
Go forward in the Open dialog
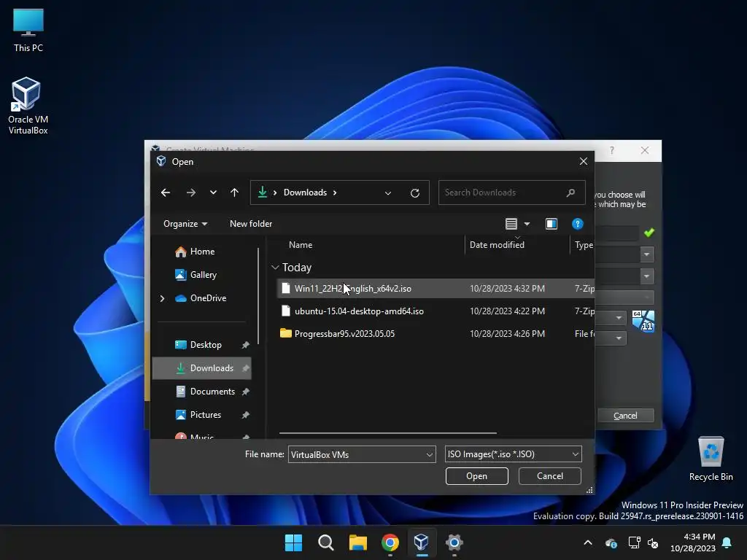point(191,192)
